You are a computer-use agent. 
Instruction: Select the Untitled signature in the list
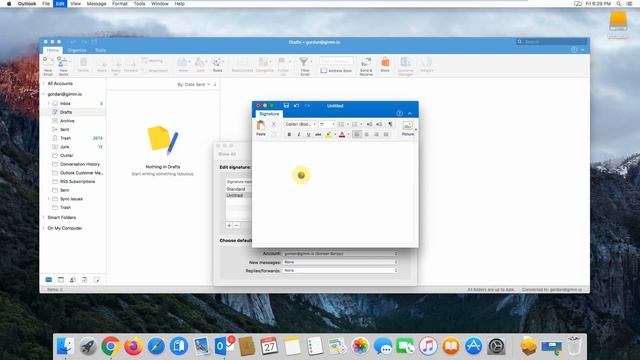235,196
